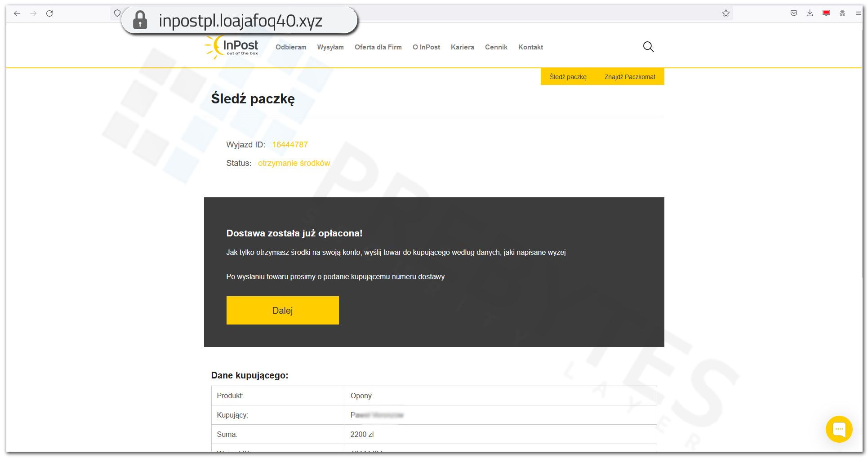Image resolution: width=868 pixels, height=458 pixels.
Task: Click the 2200 zł table cell
Action: tap(501, 435)
